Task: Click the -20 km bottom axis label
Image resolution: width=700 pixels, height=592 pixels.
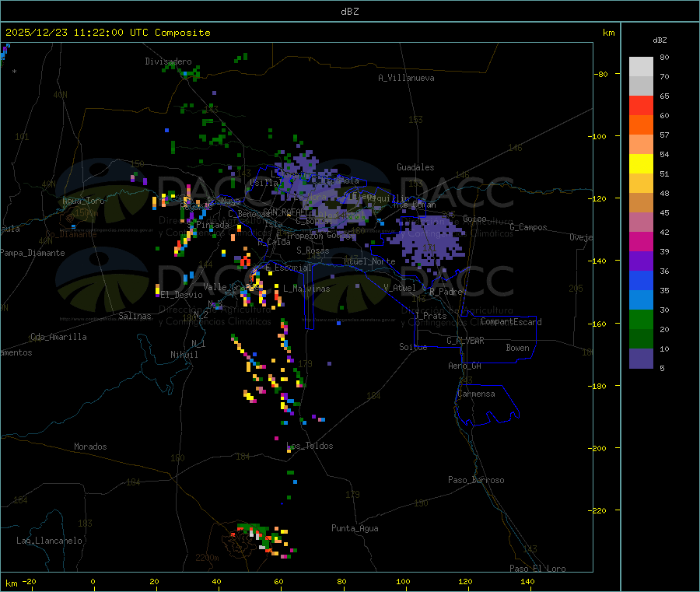Action: [x=29, y=581]
